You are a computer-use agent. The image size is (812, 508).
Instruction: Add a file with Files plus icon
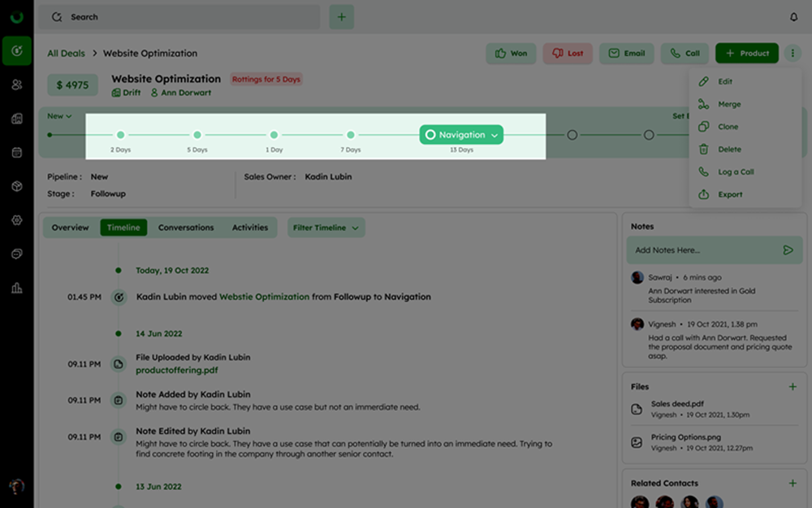click(x=793, y=387)
